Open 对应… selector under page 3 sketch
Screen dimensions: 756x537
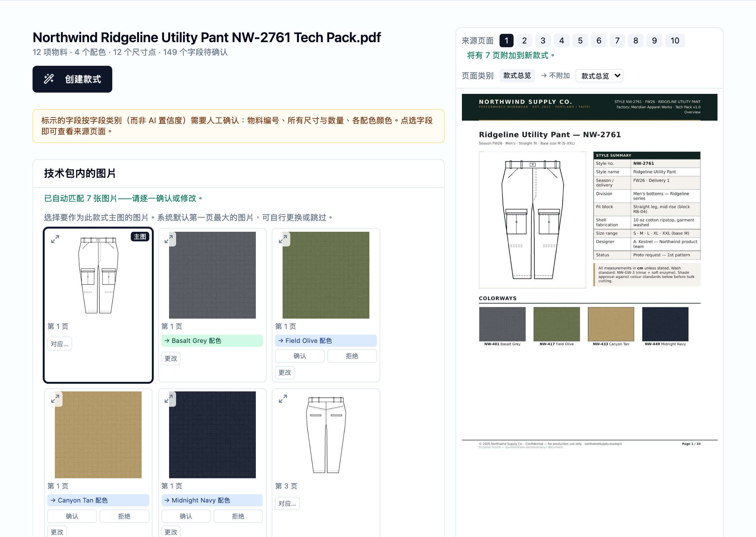287,503
